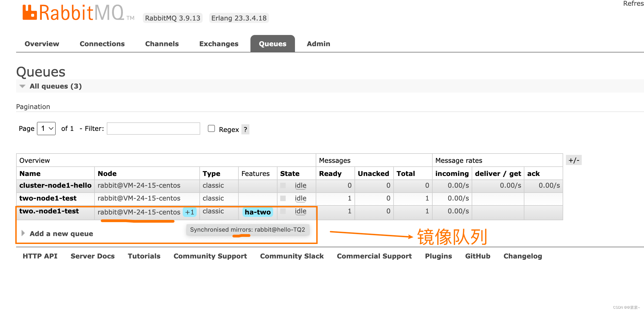The height and width of the screenshot is (312, 644).
Task: Open the HTTP API footer link
Action: click(40, 256)
